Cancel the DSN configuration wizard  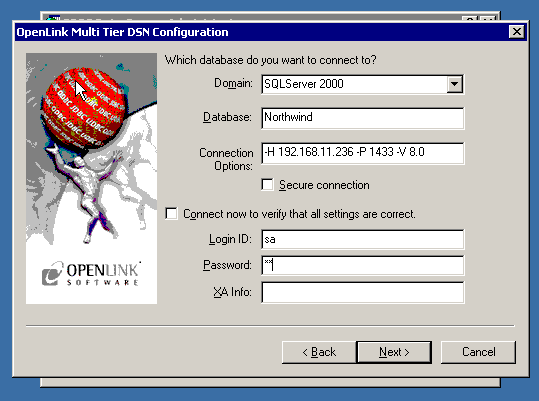[x=478, y=352]
